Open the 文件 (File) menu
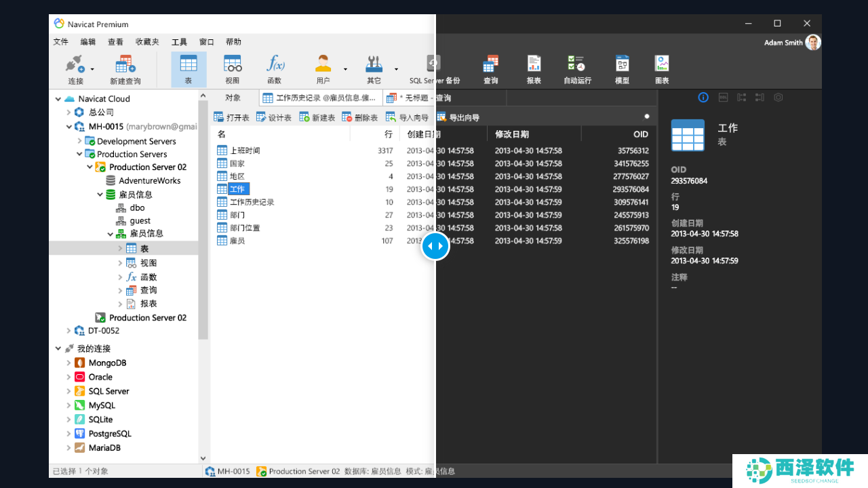Screen dimensions: 868x488 [x=61, y=42]
